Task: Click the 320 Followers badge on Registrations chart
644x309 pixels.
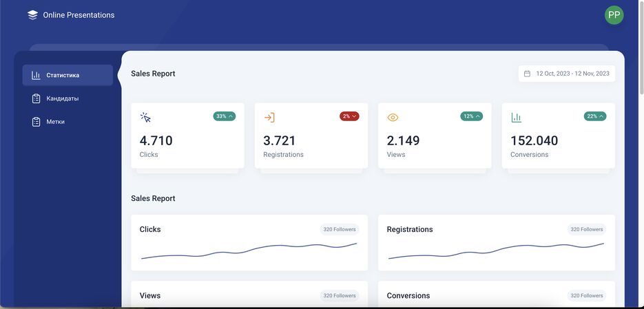Action: click(x=587, y=229)
